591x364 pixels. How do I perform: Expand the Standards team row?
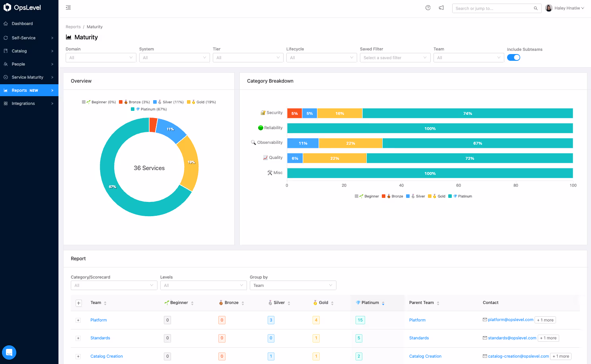click(x=78, y=338)
